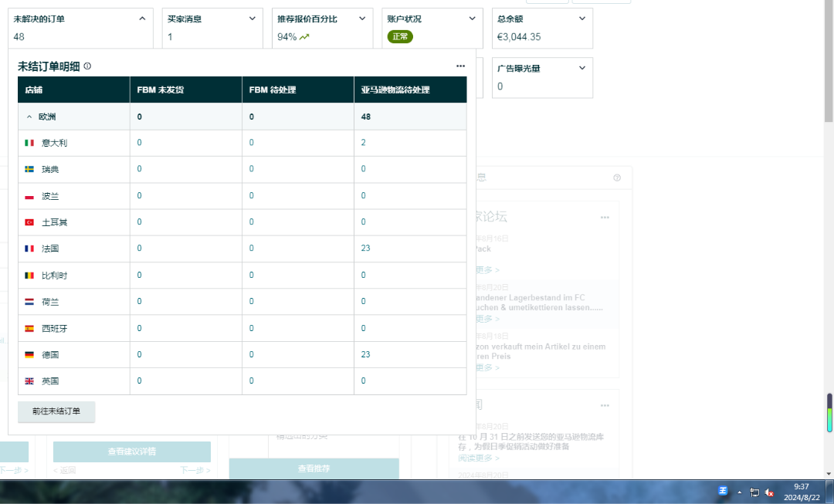Expand the 总余额 card
The image size is (834, 504).
pyautogui.click(x=582, y=19)
